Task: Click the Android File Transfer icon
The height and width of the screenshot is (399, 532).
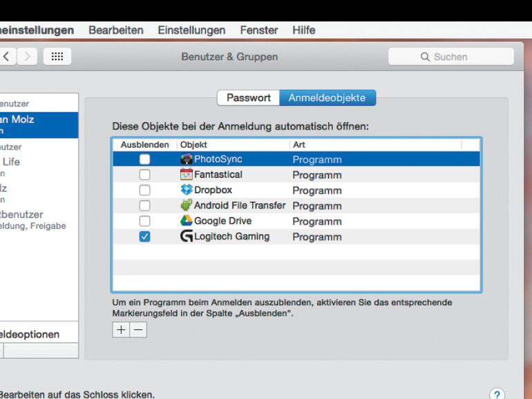Action: (x=187, y=205)
